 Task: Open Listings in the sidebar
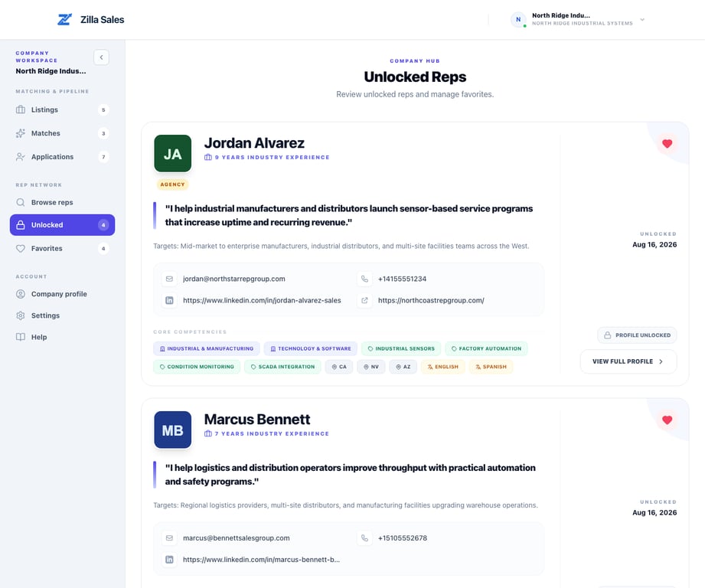[62, 109]
